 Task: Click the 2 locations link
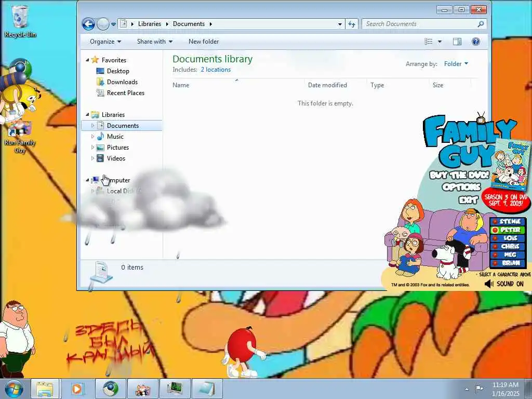(216, 70)
